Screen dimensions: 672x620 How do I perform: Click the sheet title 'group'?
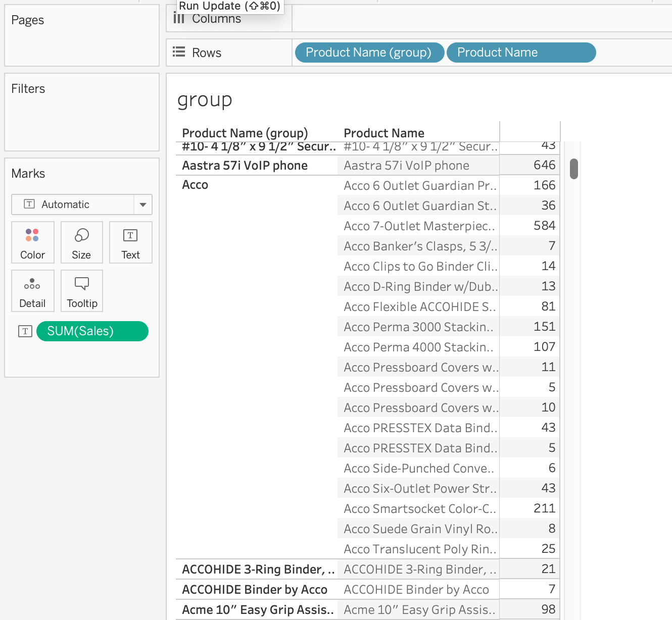coord(205,100)
